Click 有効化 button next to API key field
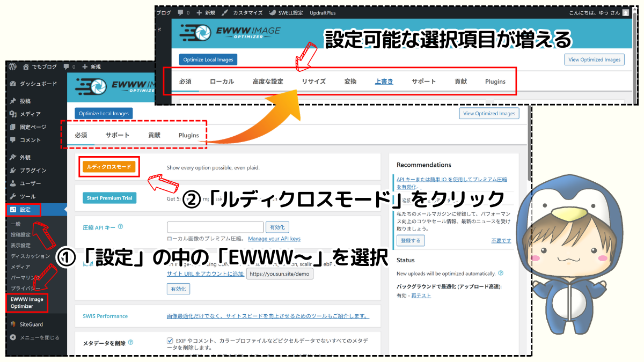Viewport: 644px width, 362px height. pyautogui.click(x=278, y=227)
